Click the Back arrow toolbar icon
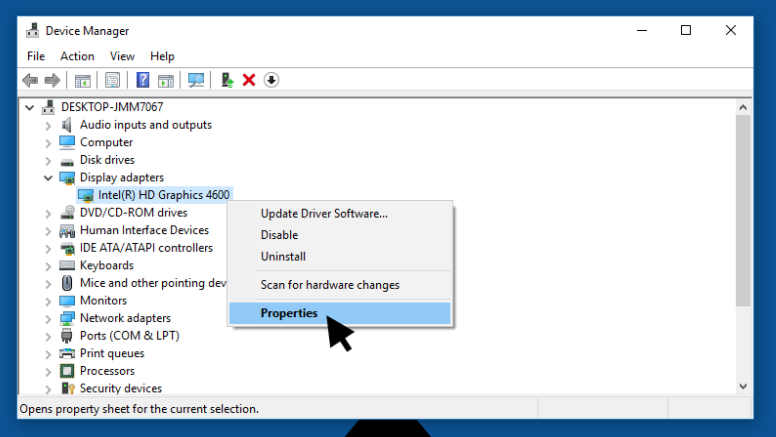 [30, 80]
